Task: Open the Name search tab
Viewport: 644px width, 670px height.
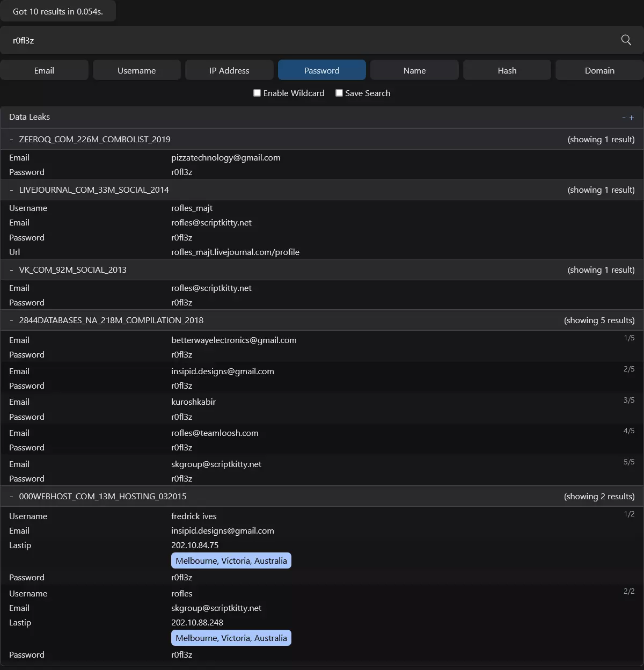Action: [414, 70]
